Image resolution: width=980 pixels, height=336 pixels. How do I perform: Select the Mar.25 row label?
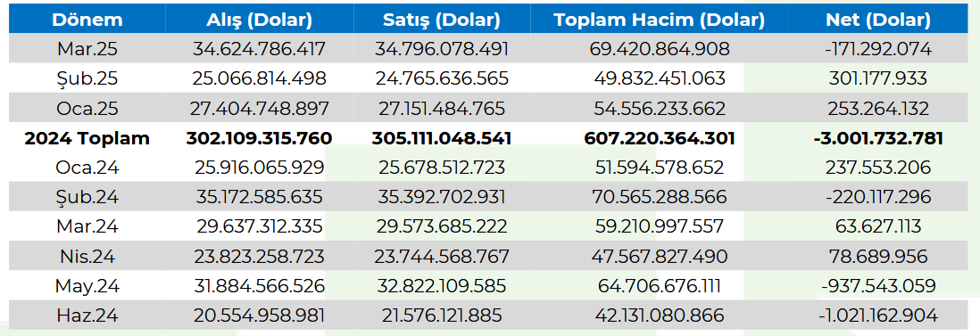pos(87,49)
